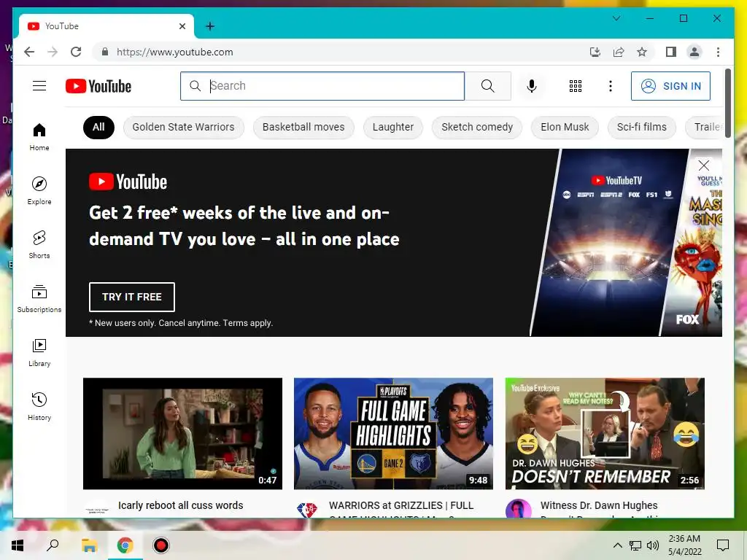Expand the tab search chevron
Viewport: 747px width, 560px height.
tap(616, 18)
